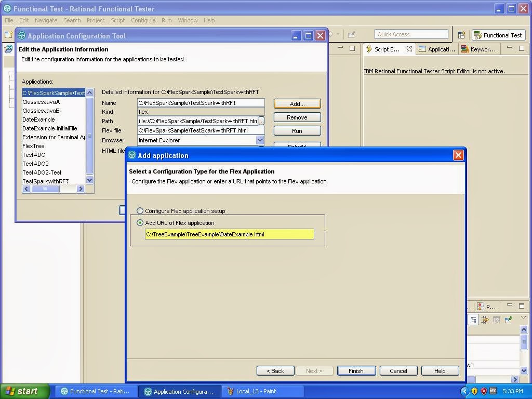Select TestSparkwithRFT in Applications list
The width and height of the screenshot is (532, 399).
(46, 181)
